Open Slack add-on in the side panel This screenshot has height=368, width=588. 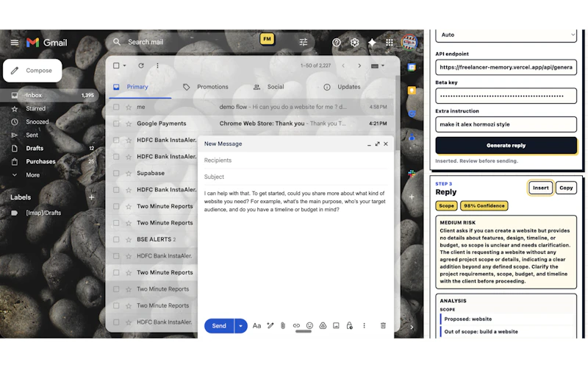point(412,174)
